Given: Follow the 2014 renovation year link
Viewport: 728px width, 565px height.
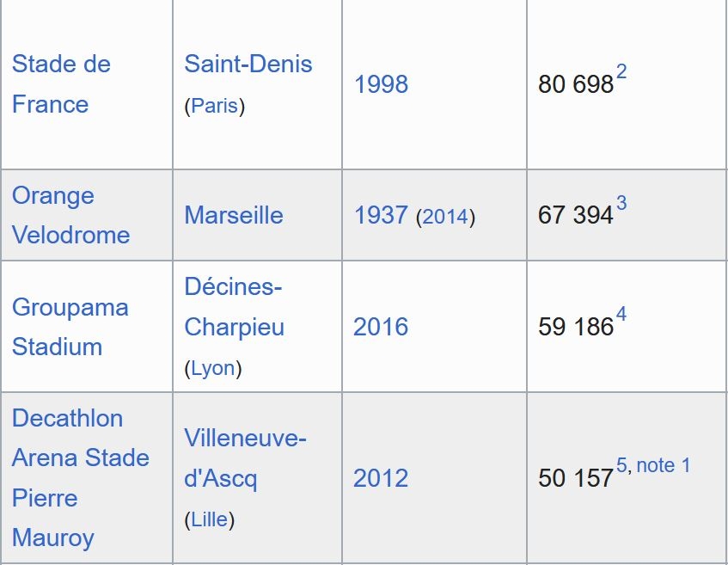Looking at the screenshot, I should [x=444, y=216].
